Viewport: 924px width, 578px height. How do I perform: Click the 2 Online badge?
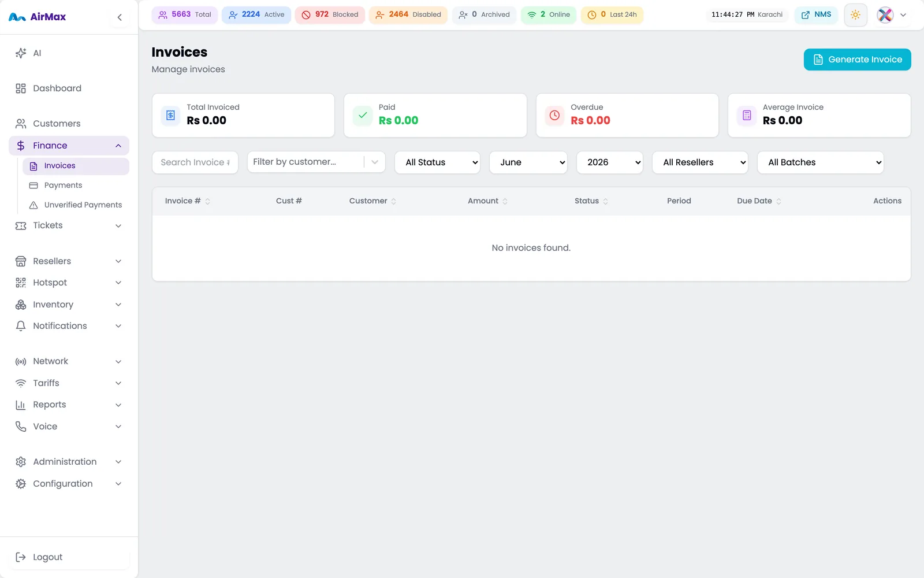[549, 14]
